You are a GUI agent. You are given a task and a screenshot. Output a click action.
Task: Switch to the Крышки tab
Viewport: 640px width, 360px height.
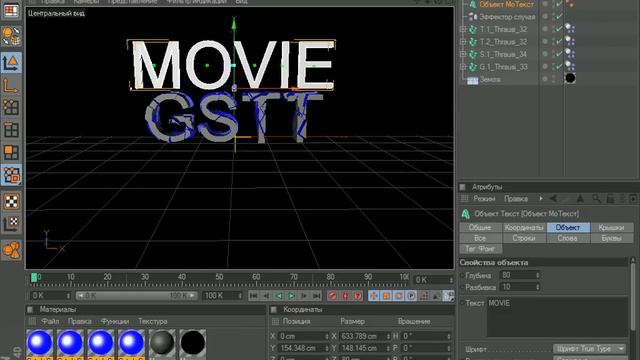tap(611, 227)
